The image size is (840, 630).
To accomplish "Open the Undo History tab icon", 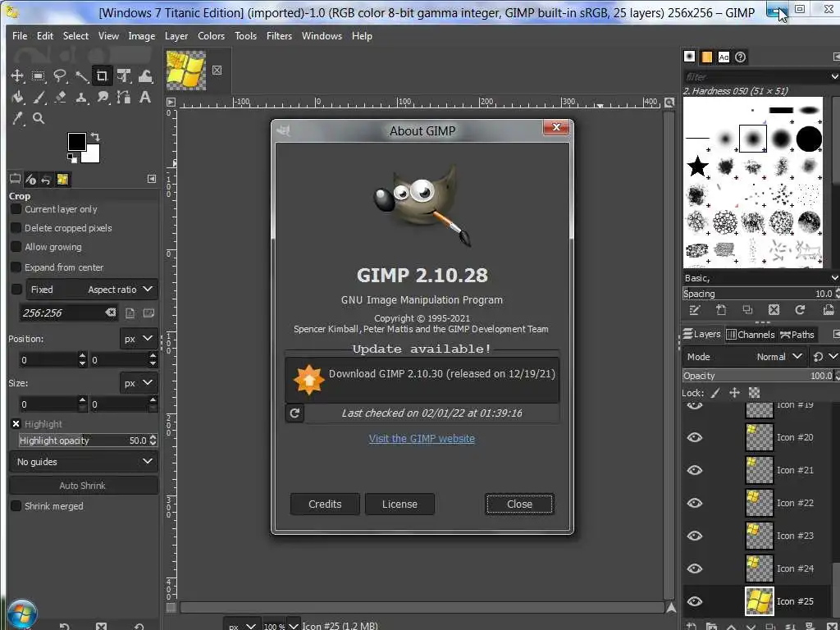I will tap(46, 180).
